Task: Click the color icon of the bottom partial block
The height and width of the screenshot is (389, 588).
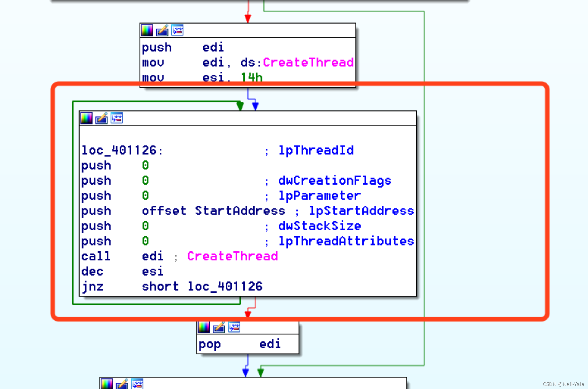Action: pyautogui.click(x=107, y=384)
